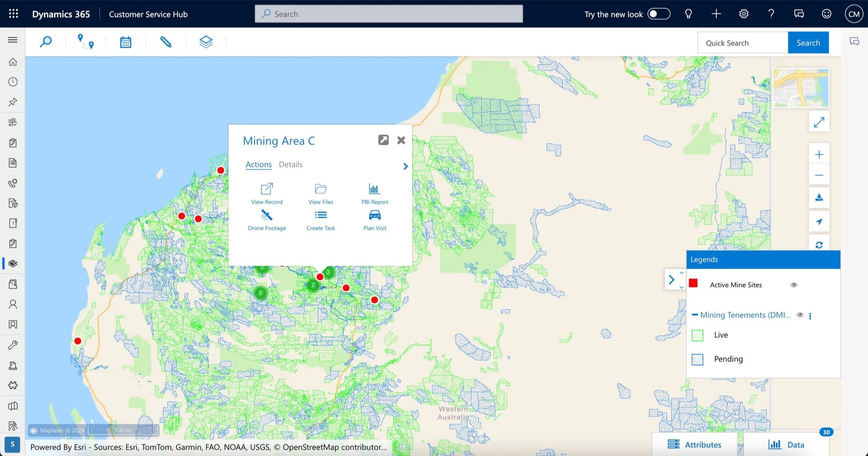Click the Drone Footage action
This screenshot has height=456, width=868.
coord(266,219)
